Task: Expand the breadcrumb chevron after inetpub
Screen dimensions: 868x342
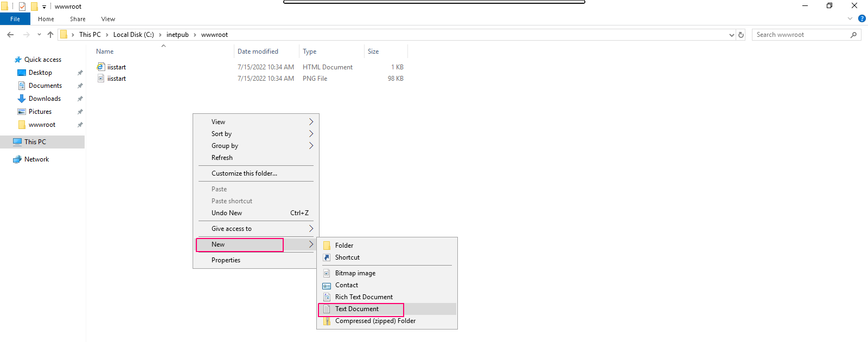Action: pos(195,35)
